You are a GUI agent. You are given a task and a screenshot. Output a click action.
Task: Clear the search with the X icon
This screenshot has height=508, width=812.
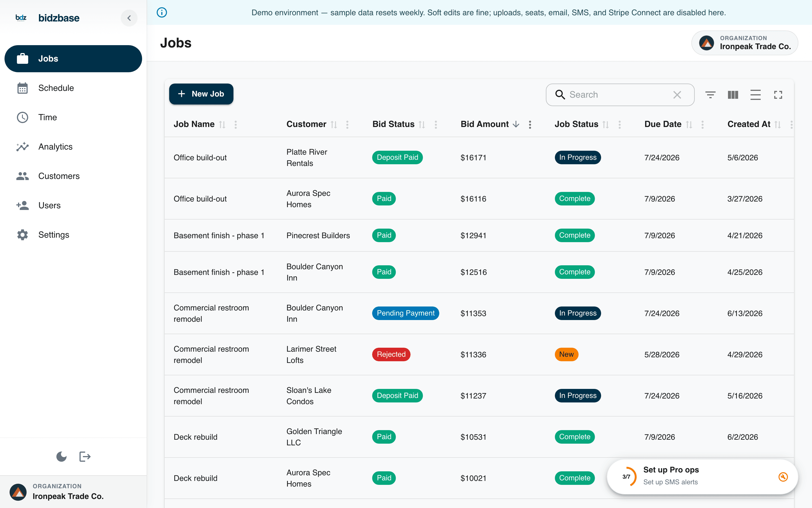(x=677, y=95)
